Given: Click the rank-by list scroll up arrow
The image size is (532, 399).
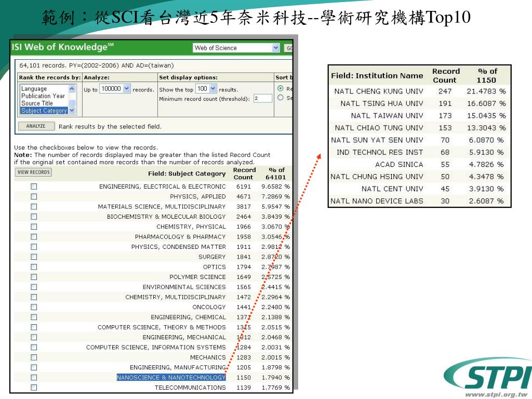Looking at the screenshot, I should [72, 88].
